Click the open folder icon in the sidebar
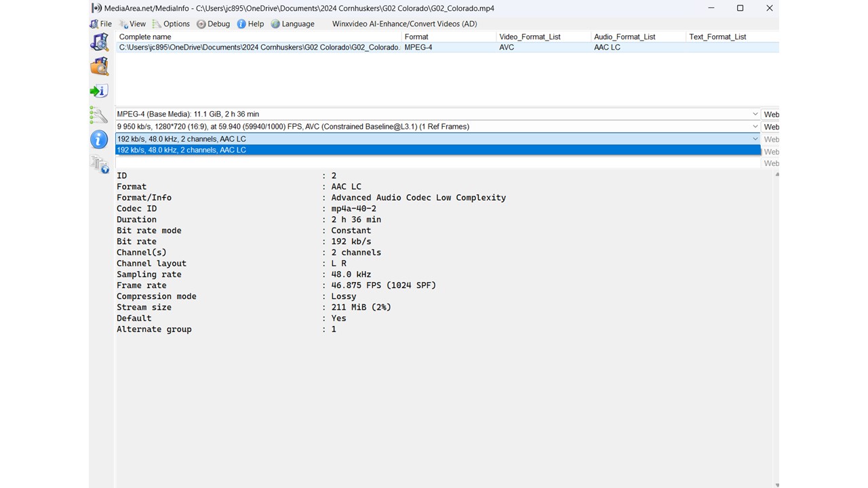The width and height of the screenshot is (868, 488). [x=99, y=66]
